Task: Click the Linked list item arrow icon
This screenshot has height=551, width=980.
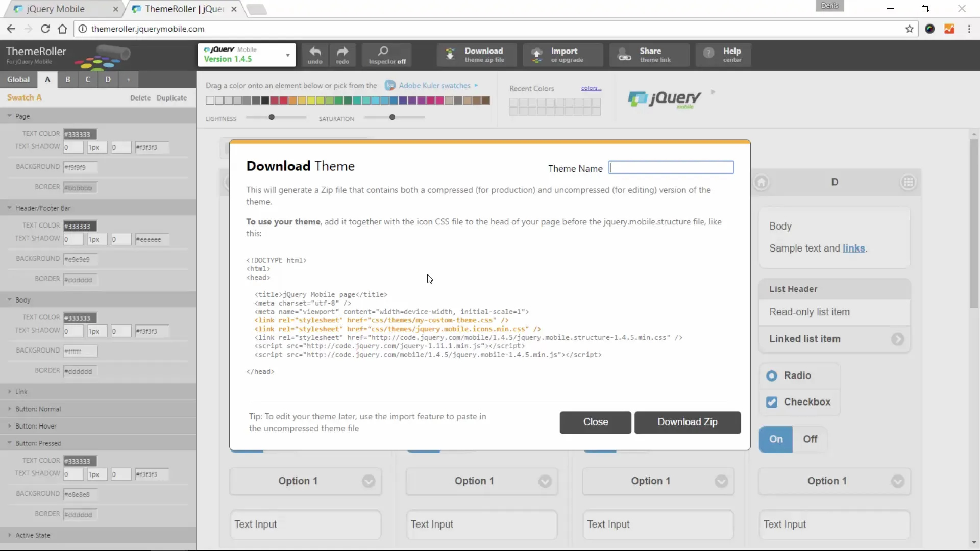Action: [897, 339]
